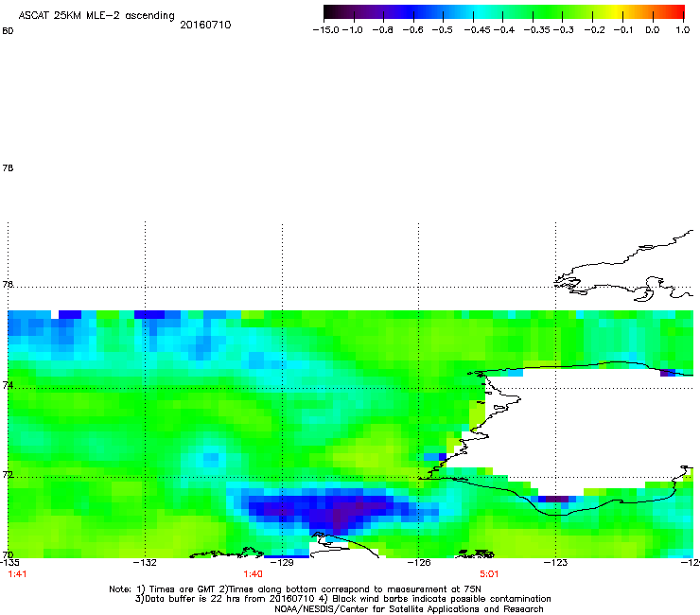Viewport: 700px width, 615px height.
Task: Click the title 'ASCAT 25KM MLE-2 ascending'
Action: (96, 16)
